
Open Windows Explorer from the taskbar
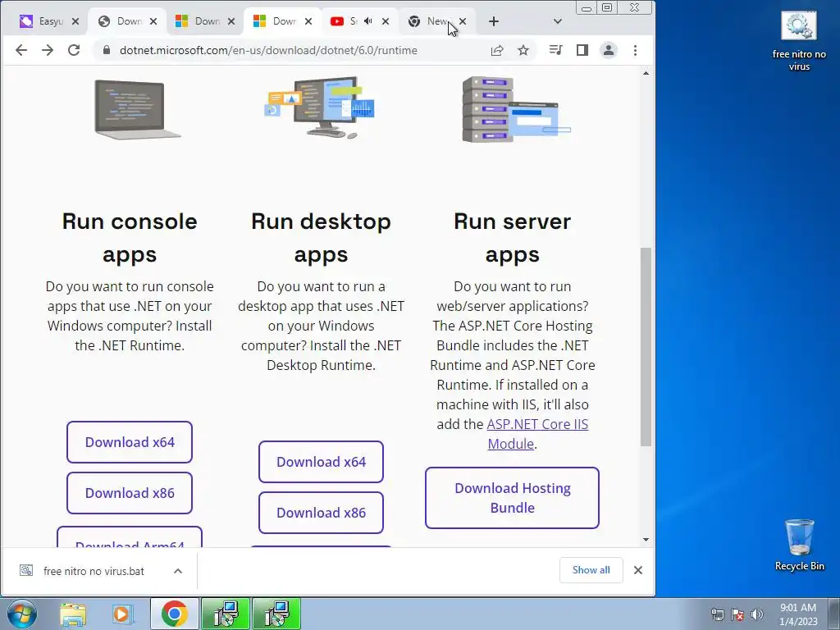click(x=73, y=614)
